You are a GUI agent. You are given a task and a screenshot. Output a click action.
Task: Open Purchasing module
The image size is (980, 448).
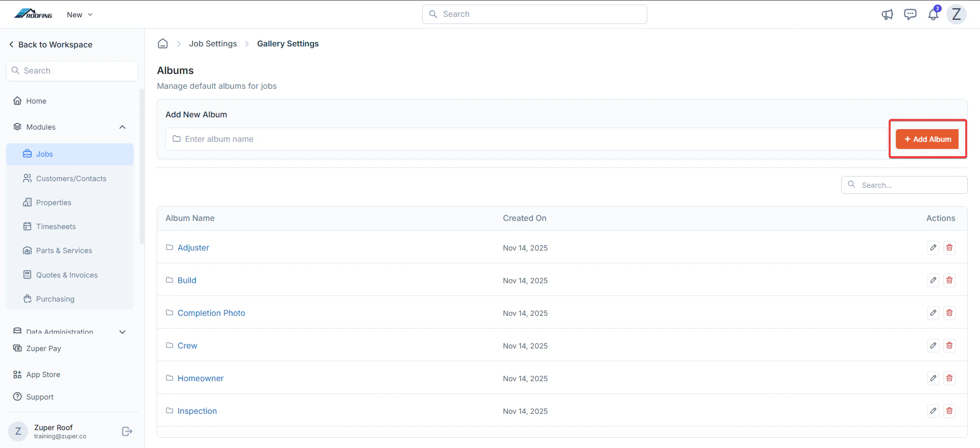click(x=70, y=299)
